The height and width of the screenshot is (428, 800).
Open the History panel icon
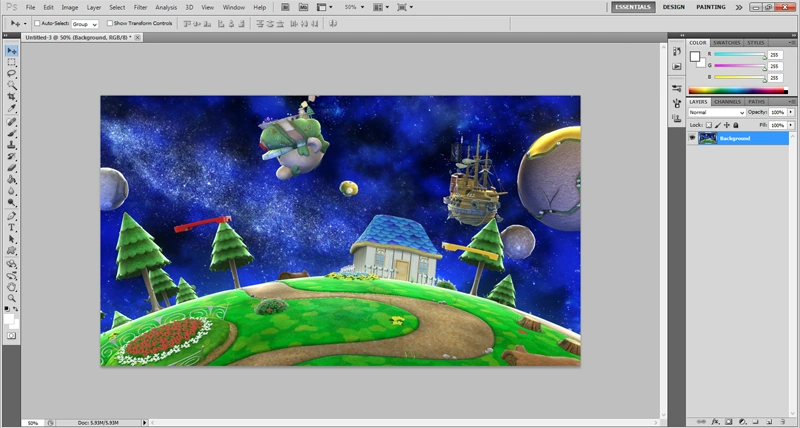pos(677,52)
